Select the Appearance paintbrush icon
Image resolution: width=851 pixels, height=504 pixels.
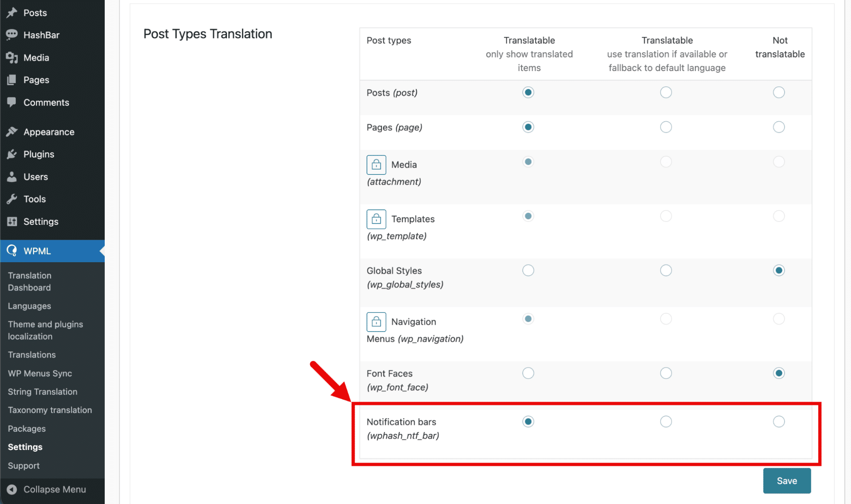click(11, 132)
